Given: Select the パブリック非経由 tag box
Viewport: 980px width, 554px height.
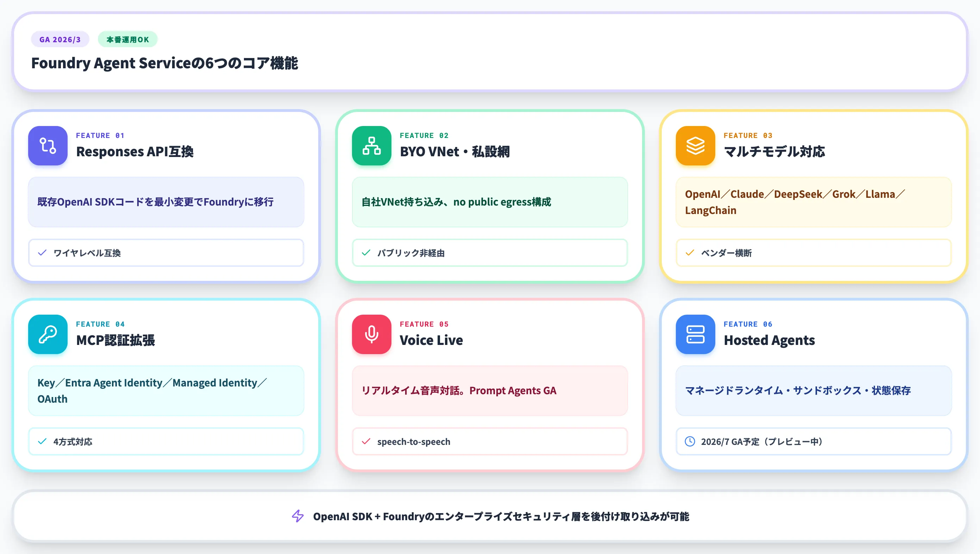Looking at the screenshot, I should 490,253.
